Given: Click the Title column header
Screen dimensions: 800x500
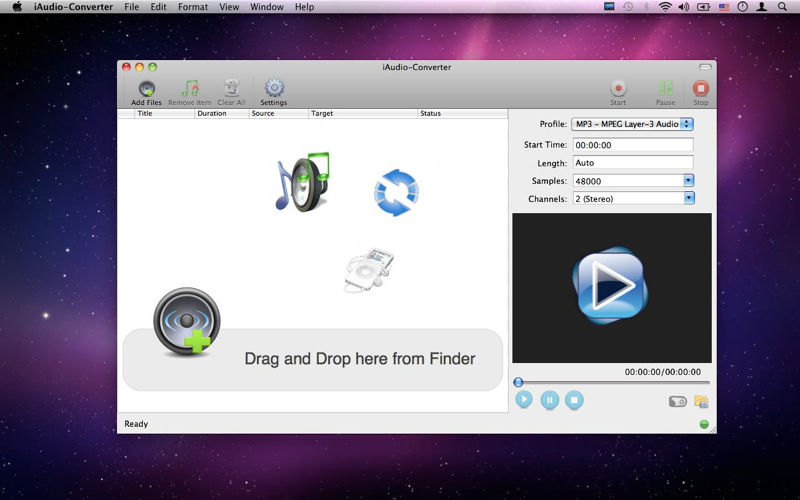Looking at the screenshot, I should click(164, 113).
